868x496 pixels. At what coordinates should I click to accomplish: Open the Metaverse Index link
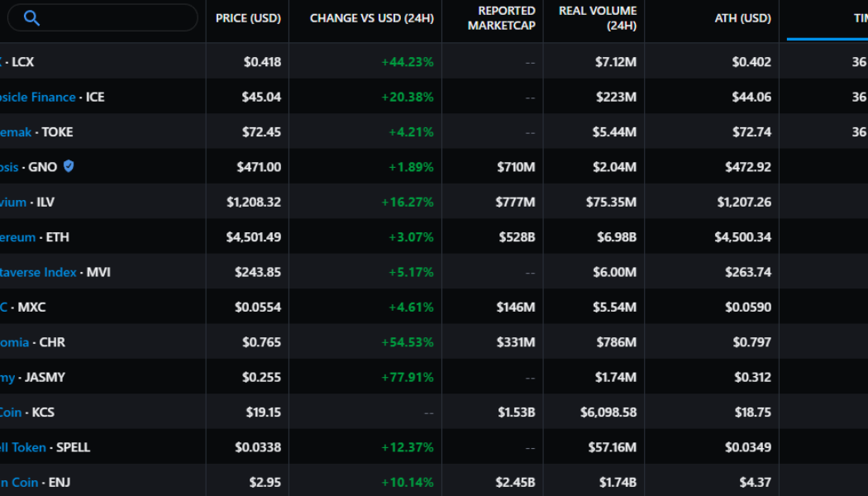tap(37, 272)
